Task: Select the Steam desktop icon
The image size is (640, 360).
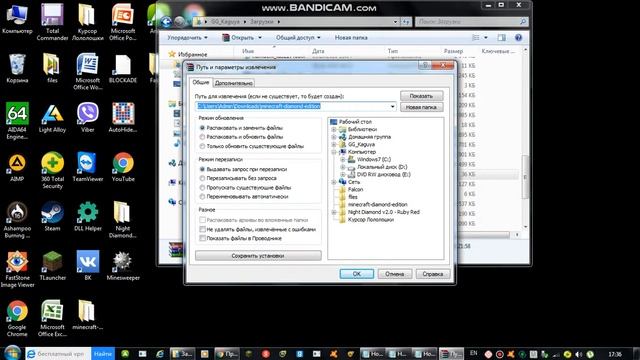Action: [52, 216]
